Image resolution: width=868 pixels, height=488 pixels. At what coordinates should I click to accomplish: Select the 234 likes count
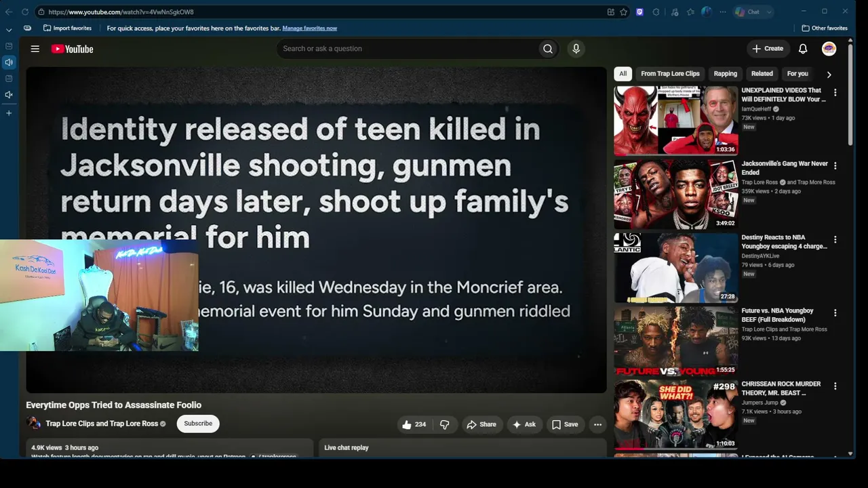click(420, 424)
